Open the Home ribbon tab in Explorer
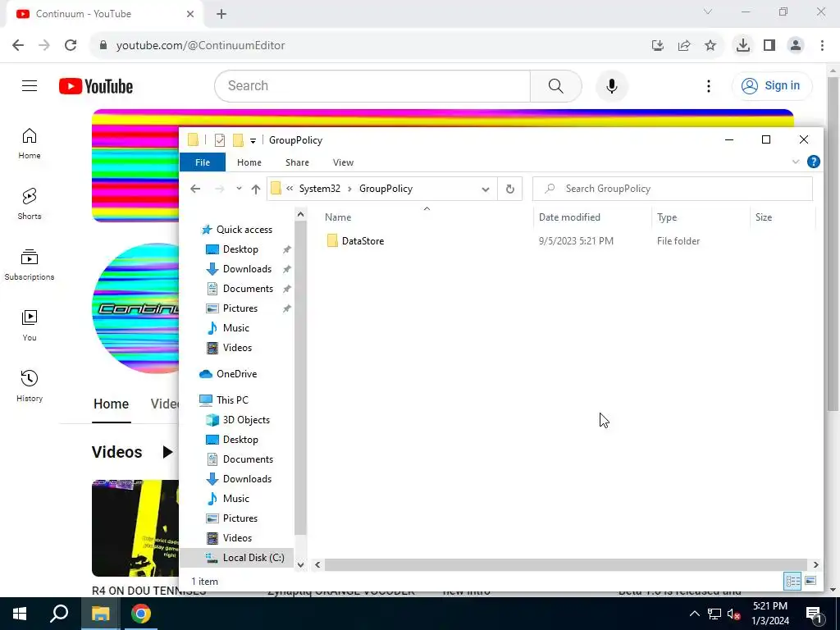The image size is (840, 630). 249,162
